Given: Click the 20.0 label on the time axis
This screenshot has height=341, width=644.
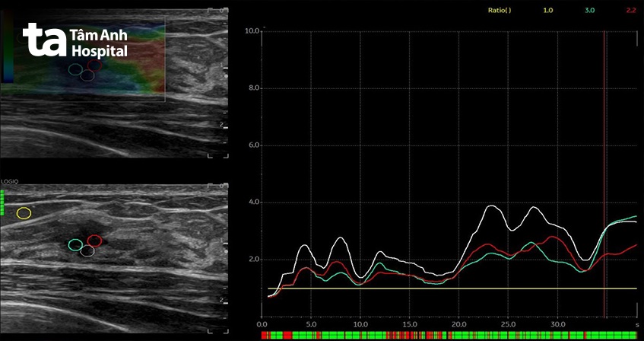Looking at the screenshot, I should click(458, 323).
